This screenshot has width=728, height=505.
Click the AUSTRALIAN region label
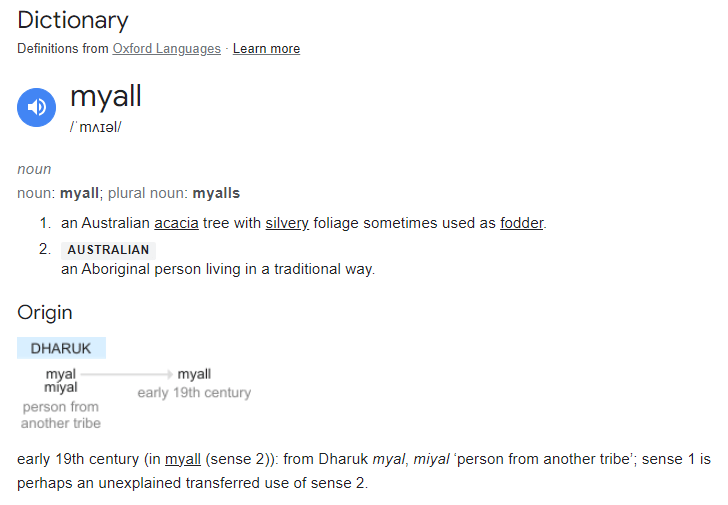108,250
